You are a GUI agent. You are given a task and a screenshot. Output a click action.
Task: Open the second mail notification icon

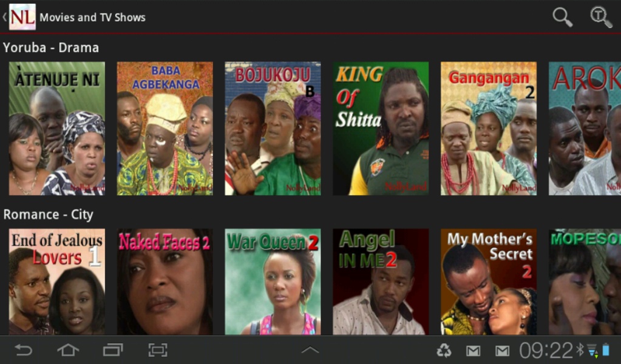coord(502,351)
